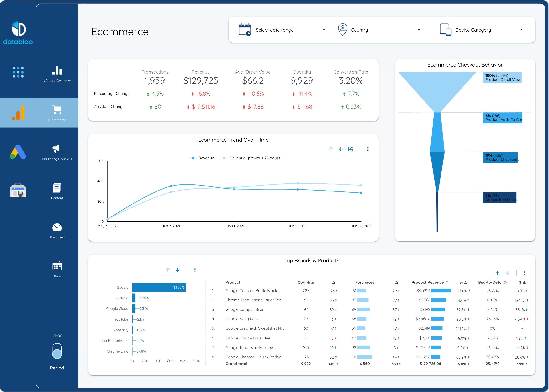This screenshot has width=549, height=392.
Task: Click the Product Revenue sort arrow in the table header
Action: 447,282
